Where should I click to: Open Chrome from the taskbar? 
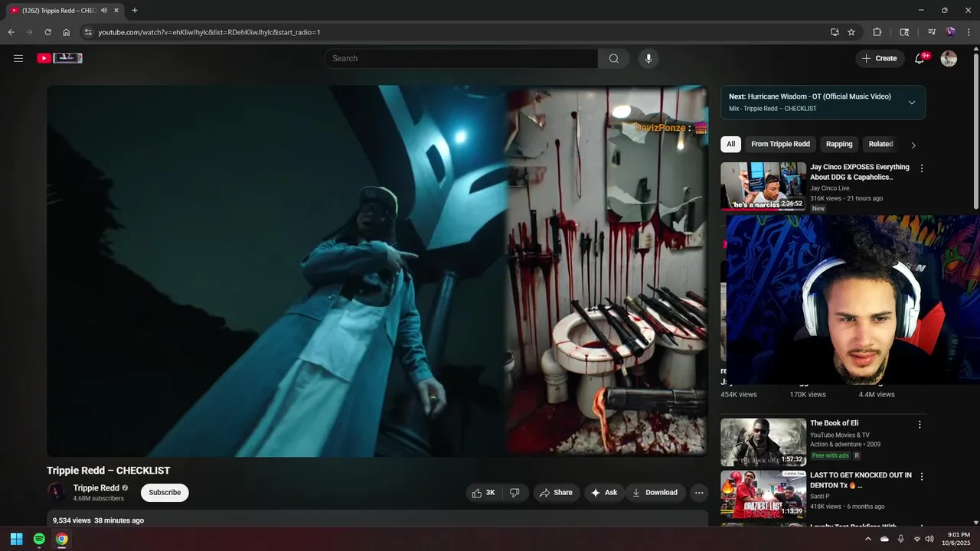[61, 539]
